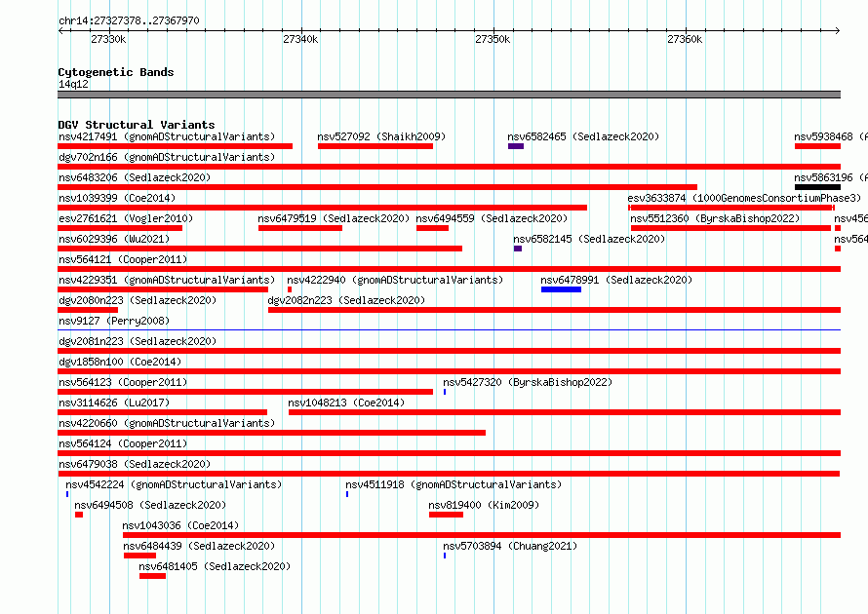Open dgv2082n223 (Sedlazeck2020) variant label
The width and height of the screenshot is (868, 614).
(x=346, y=300)
